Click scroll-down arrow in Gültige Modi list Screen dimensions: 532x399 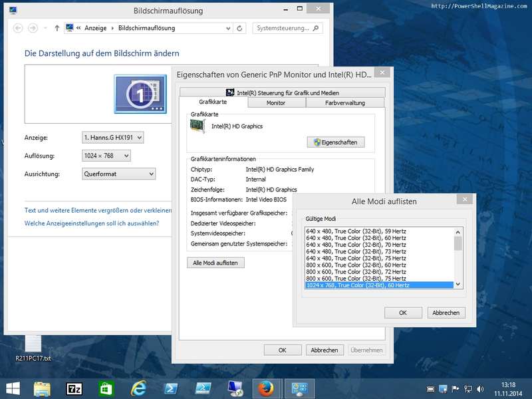458,285
